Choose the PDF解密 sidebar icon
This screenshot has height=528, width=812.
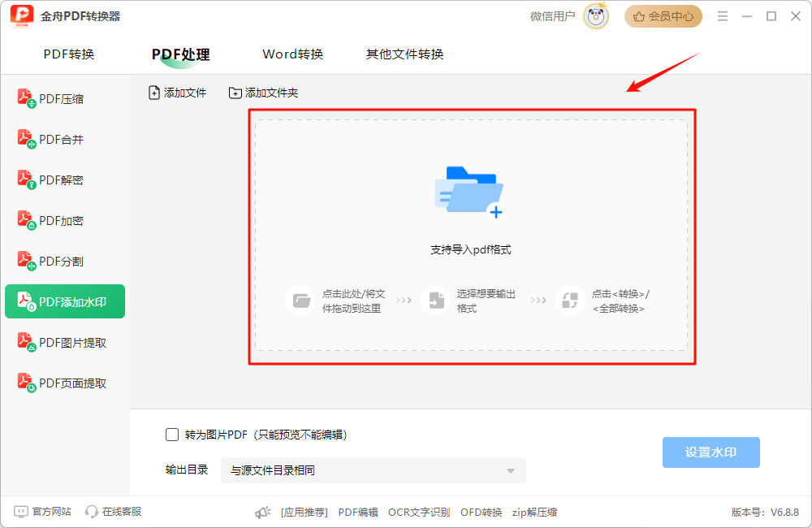click(27, 180)
